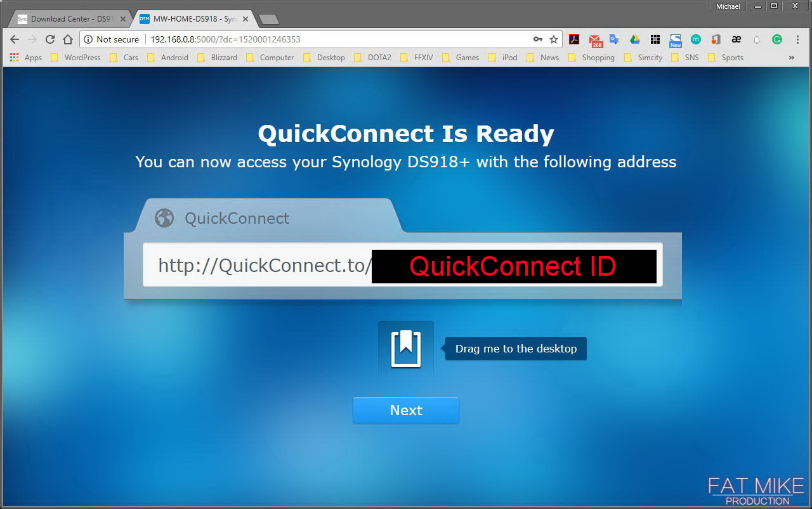Open a new browser tab
Screen dimensions: 812x509
[269, 20]
